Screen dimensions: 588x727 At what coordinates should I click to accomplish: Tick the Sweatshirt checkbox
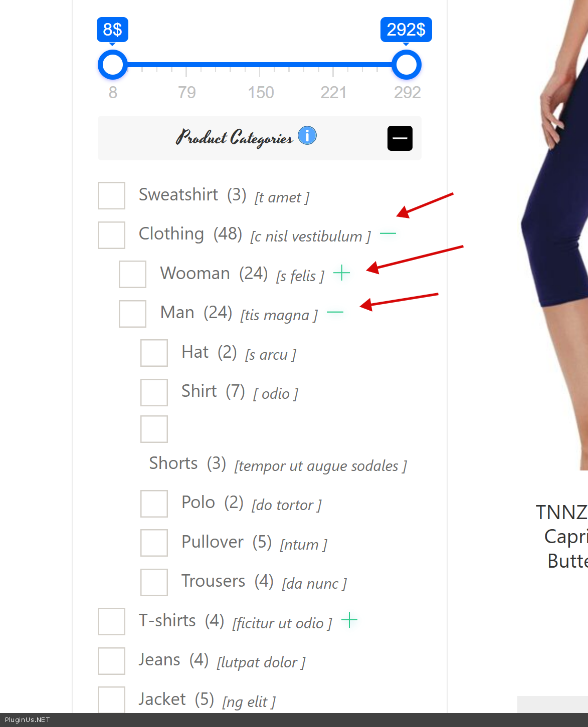pyautogui.click(x=111, y=195)
